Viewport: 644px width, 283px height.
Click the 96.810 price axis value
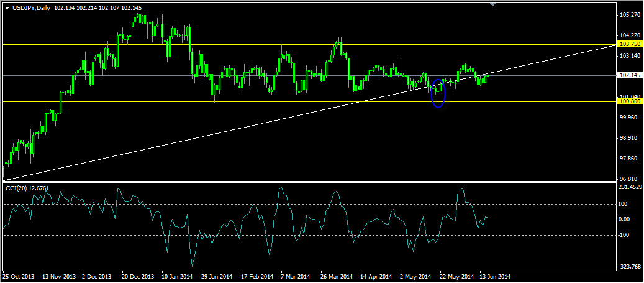pyautogui.click(x=630, y=179)
